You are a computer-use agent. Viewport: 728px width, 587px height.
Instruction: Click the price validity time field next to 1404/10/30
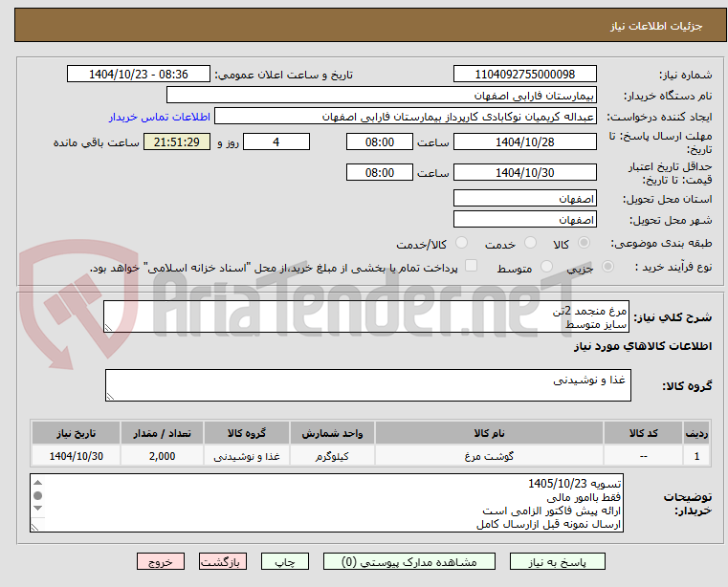(380, 173)
